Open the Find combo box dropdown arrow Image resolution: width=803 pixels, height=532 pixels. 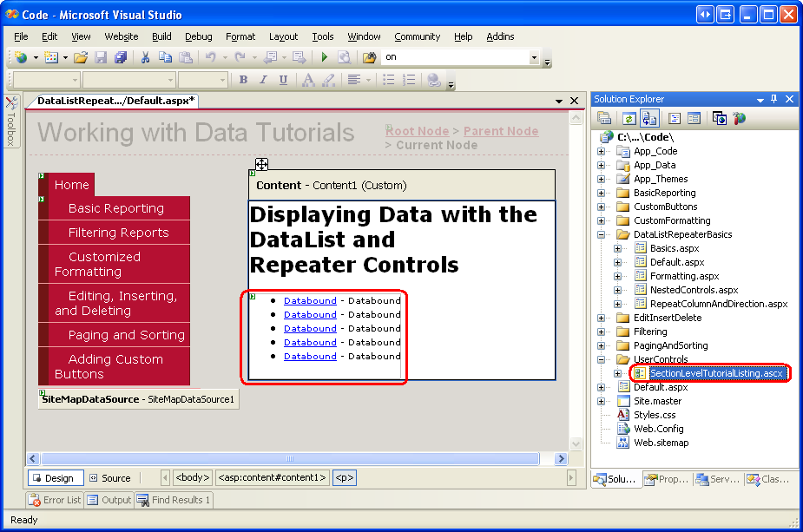[534, 57]
